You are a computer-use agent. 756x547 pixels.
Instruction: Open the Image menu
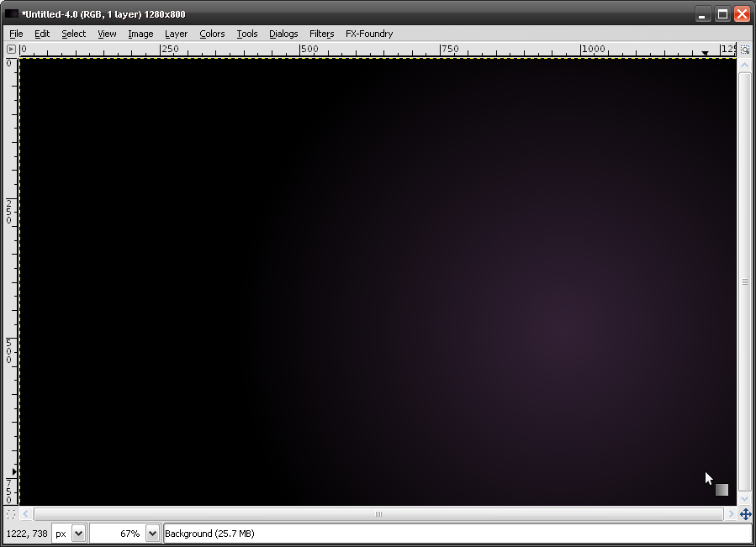(140, 34)
